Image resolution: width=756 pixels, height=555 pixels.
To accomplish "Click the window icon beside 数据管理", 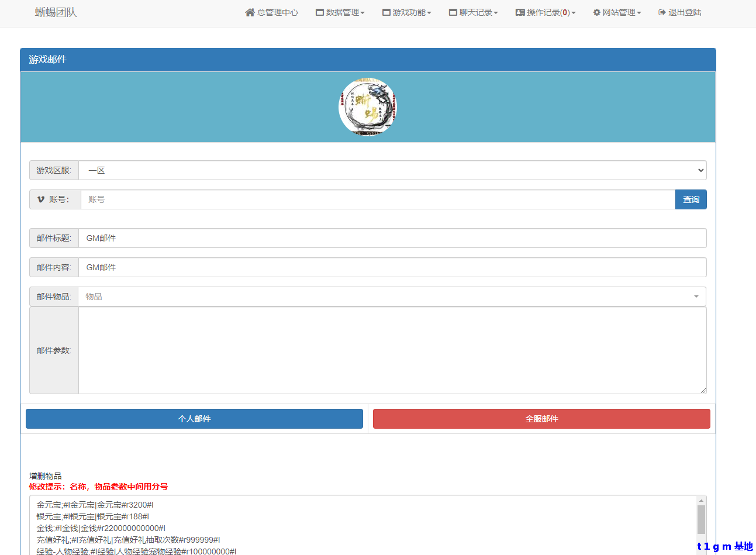I will (x=320, y=12).
